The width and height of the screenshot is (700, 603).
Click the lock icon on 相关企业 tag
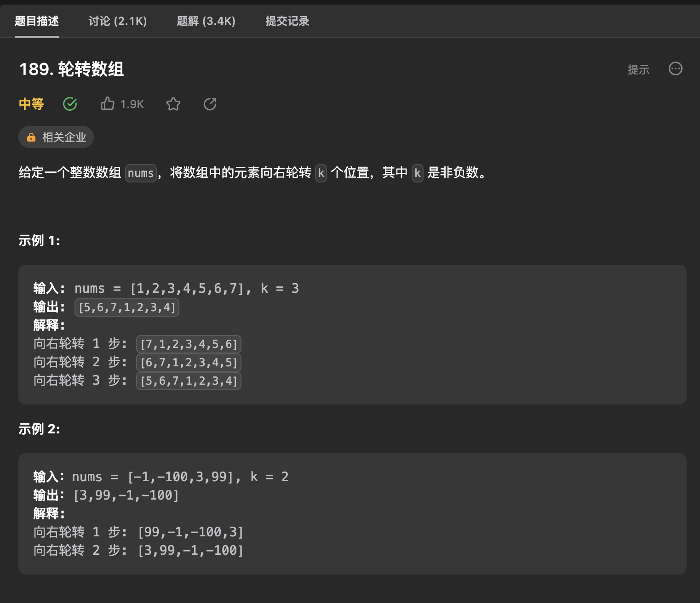(x=31, y=137)
